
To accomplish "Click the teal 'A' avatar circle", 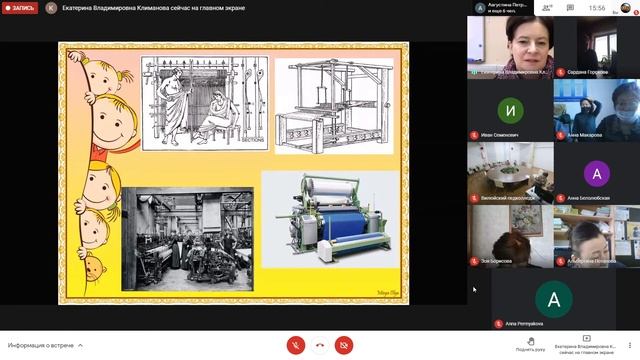I will (554, 299).
